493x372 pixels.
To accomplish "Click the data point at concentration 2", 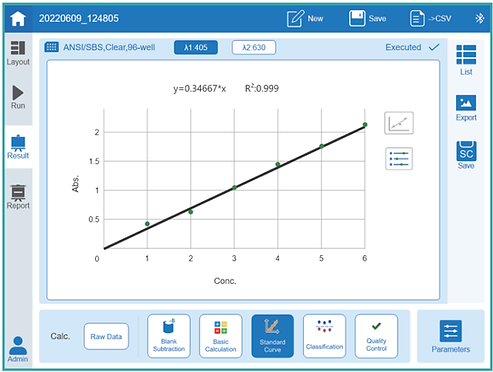I will point(191,212).
